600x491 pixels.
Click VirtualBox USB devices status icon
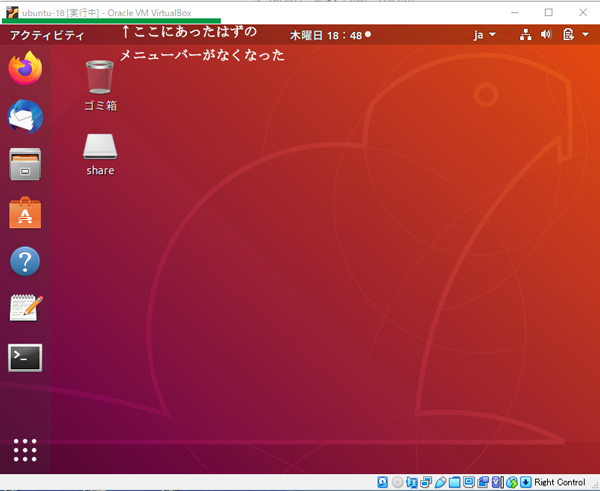441,482
